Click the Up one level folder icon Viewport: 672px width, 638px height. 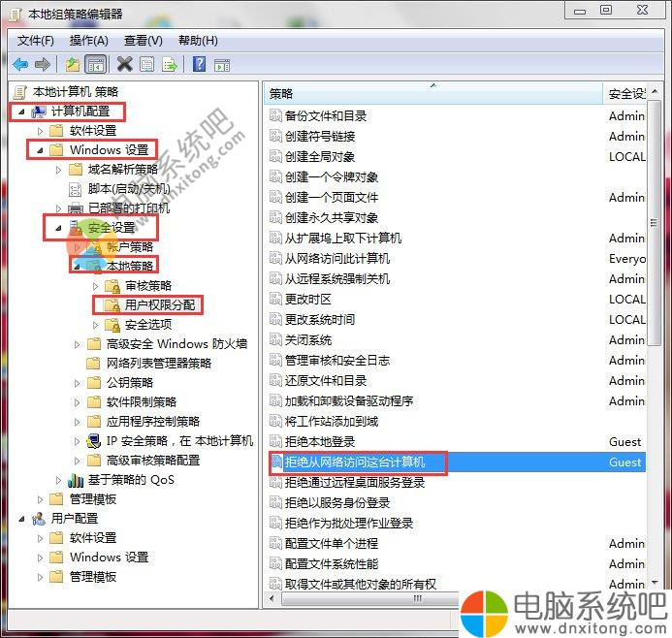click(73, 65)
